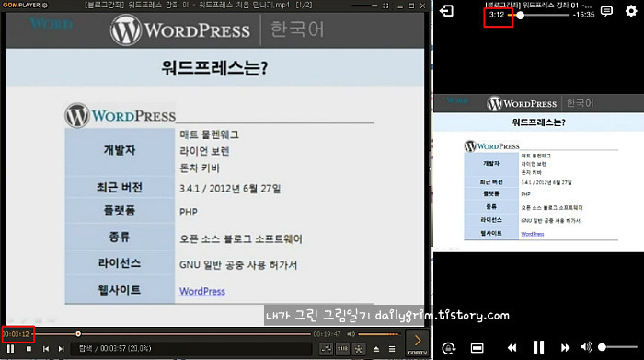
Task: Click the mobile player volume slider knob
Action: (x=602, y=347)
